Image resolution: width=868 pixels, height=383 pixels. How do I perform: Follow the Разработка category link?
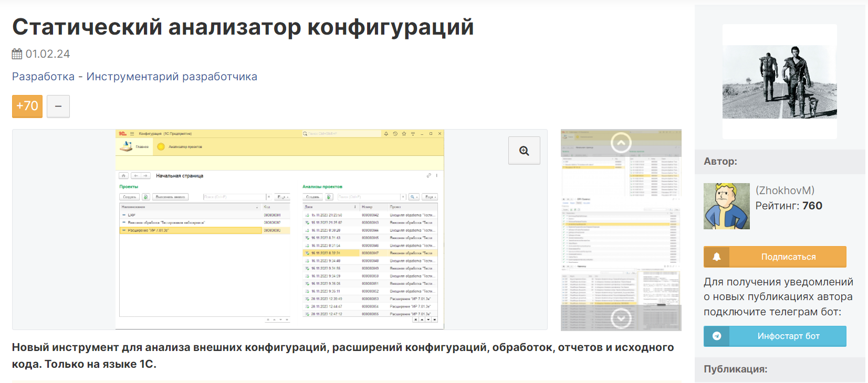44,77
